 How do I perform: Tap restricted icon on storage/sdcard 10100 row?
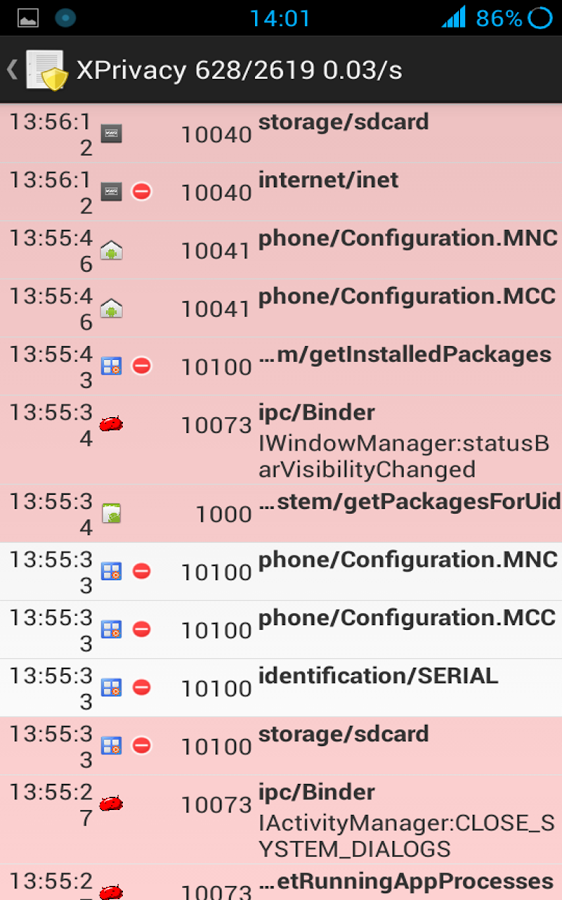click(142, 746)
